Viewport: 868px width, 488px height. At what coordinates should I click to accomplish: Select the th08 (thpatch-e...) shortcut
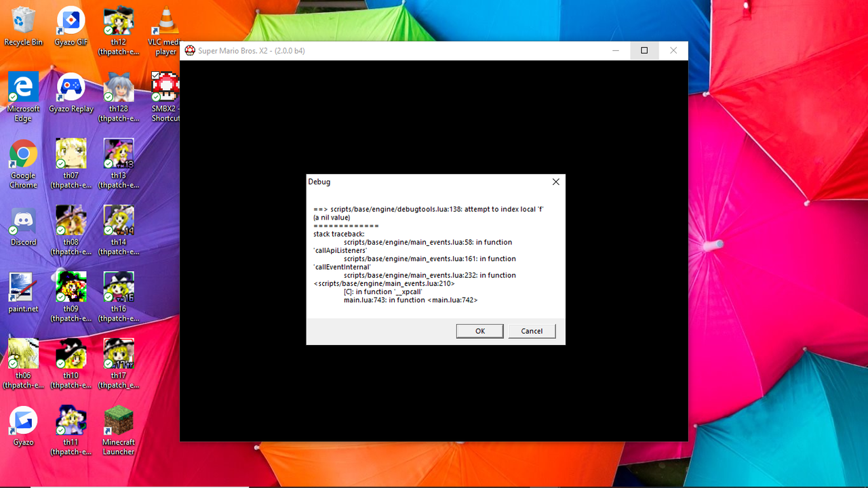tap(71, 231)
